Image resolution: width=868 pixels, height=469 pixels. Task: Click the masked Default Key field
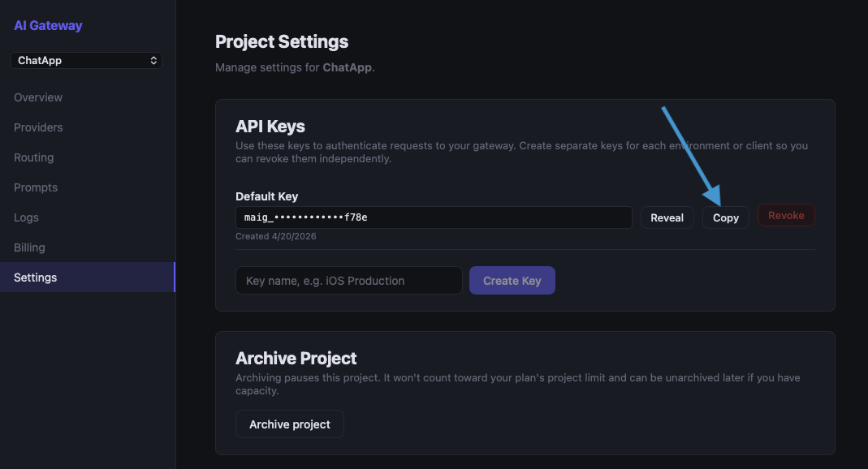[x=434, y=217]
